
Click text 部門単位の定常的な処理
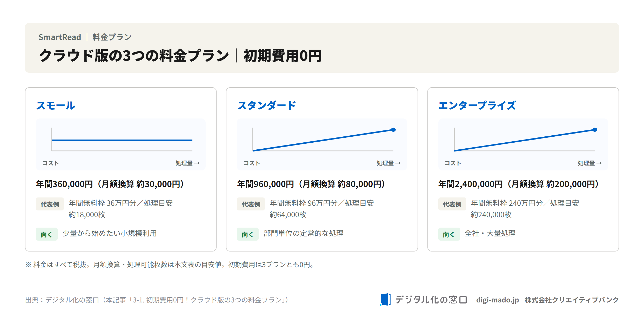pos(304,233)
